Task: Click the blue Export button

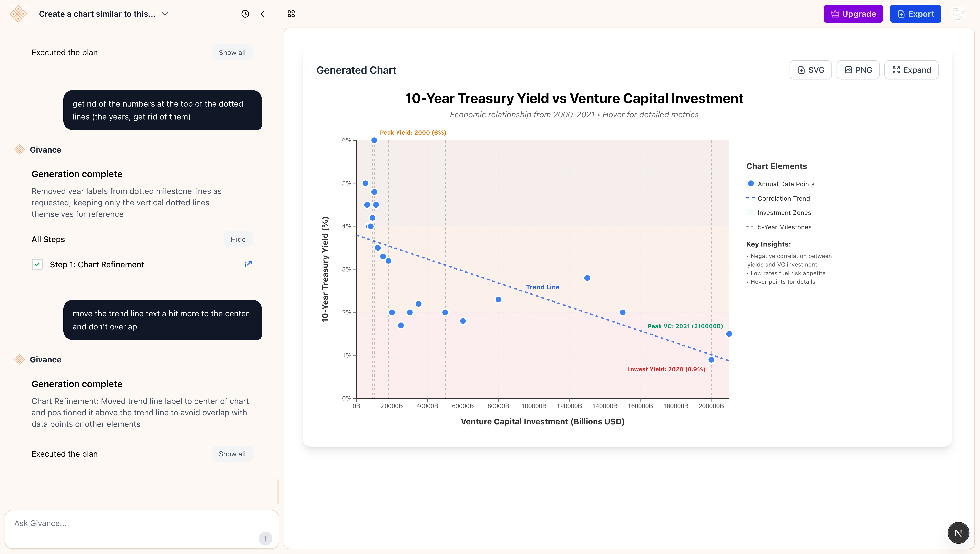Action: point(915,14)
